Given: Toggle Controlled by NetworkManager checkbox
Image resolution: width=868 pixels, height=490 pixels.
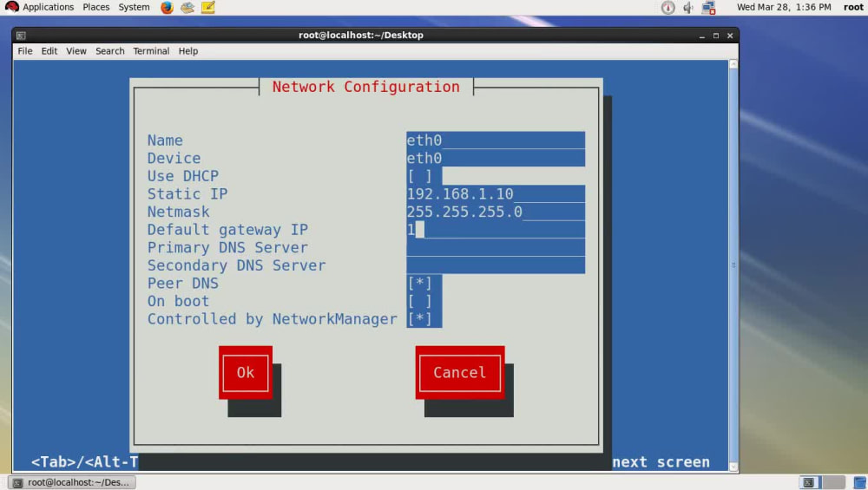Looking at the screenshot, I should tap(419, 319).
